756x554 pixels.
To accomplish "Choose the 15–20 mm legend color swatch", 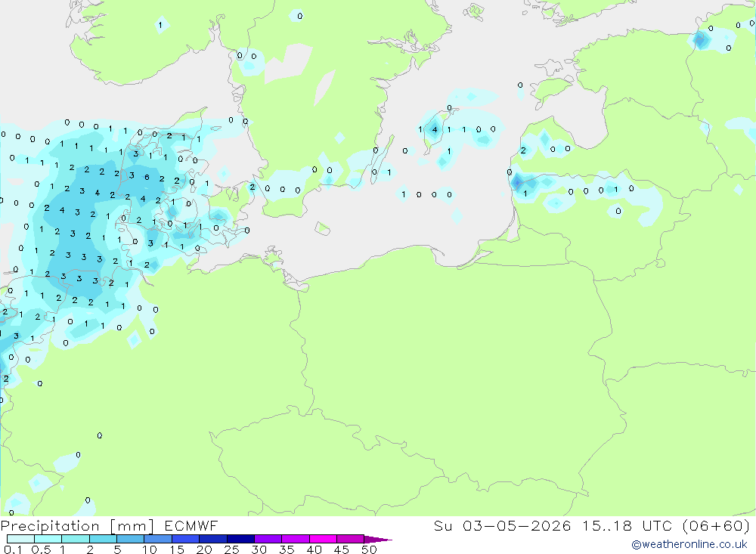I will (185, 539).
